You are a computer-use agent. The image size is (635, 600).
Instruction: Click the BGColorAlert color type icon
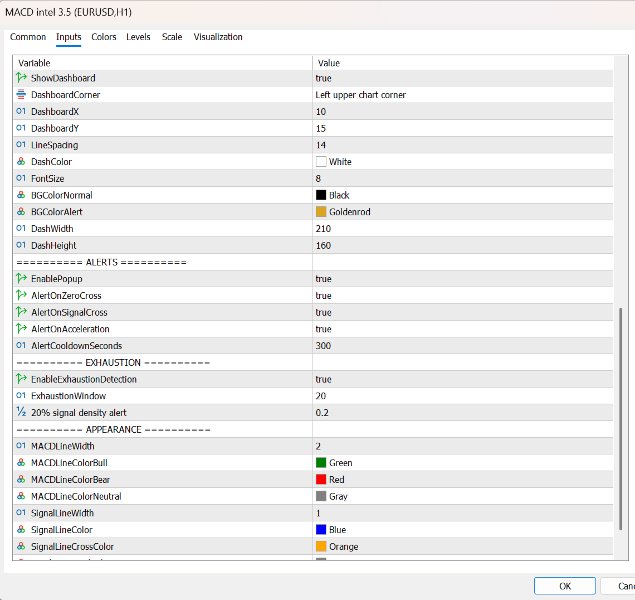tap(21, 211)
